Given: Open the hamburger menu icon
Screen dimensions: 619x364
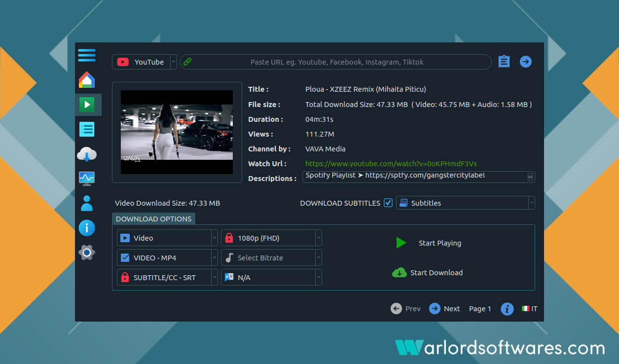Looking at the screenshot, I should (87, 55).
